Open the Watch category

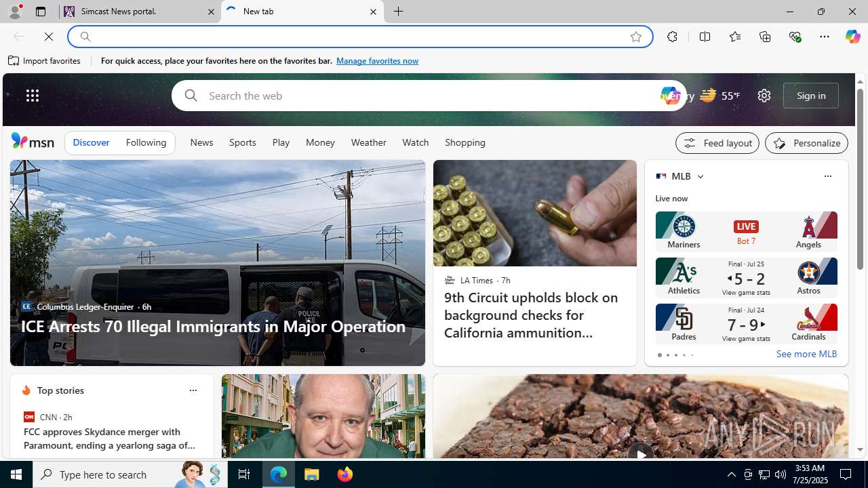415,143
